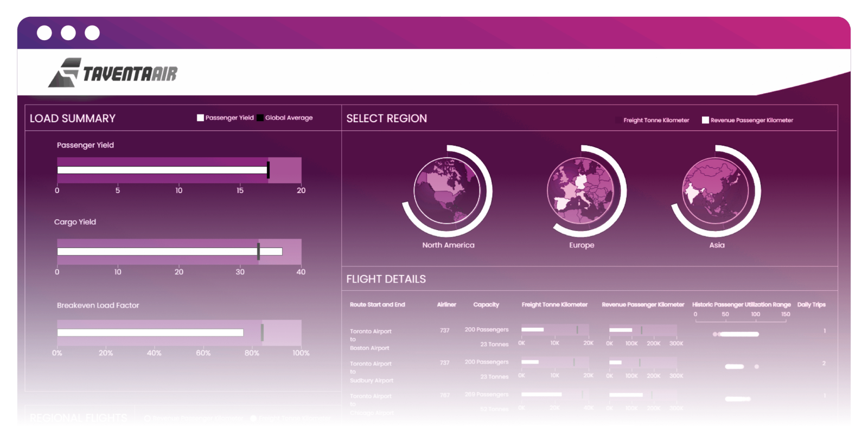Screen dimensions: 868x427
Task: Open the Toronto to Sudbury Airport route
Action: tap(371, 372)
